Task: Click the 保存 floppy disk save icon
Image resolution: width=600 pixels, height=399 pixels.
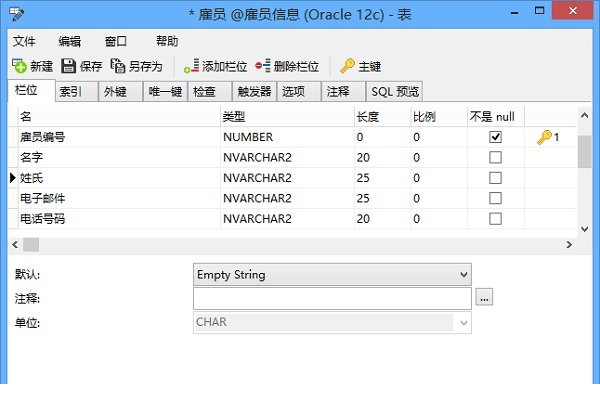Action: [68, 66]
